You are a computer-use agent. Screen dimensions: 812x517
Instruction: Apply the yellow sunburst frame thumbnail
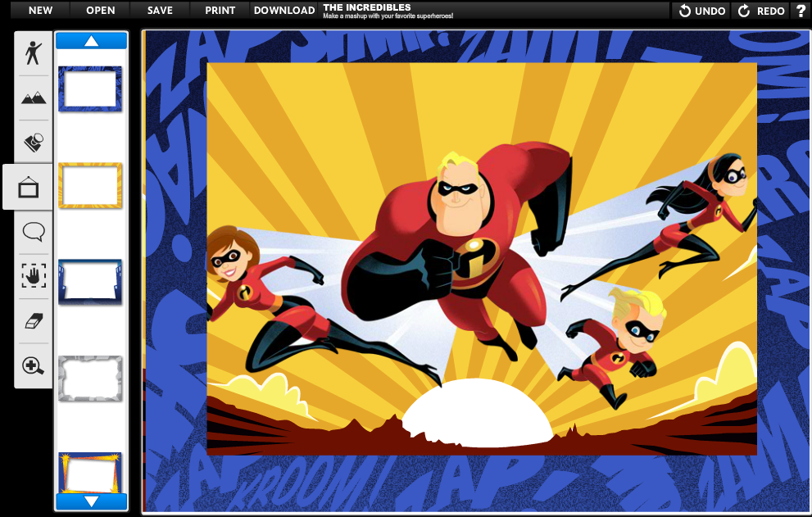click(90, 185)
